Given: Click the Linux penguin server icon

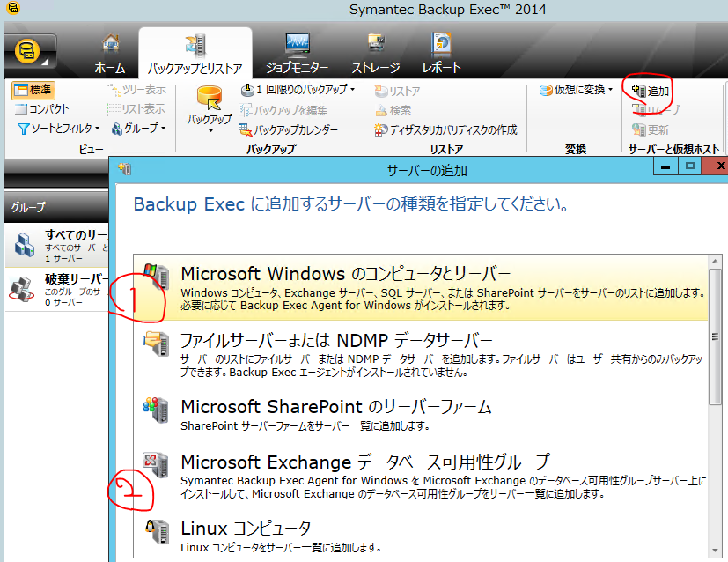Looking at the screenshot, I should point(157,532).
